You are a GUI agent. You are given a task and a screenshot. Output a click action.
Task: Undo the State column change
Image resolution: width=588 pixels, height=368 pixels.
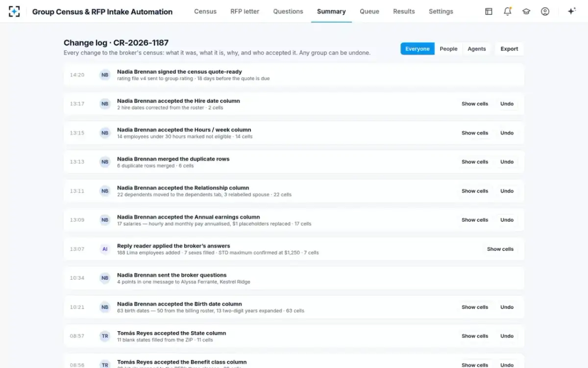coord(507,336)
